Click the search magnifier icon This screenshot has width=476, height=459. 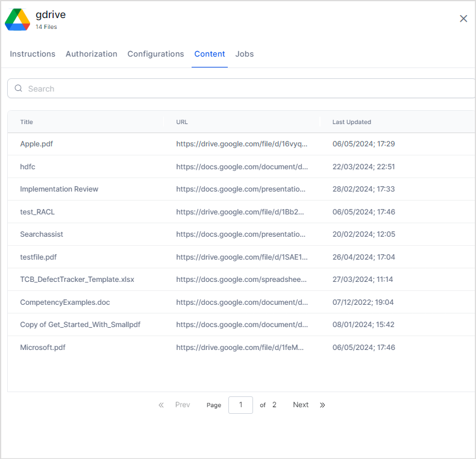pos(19,89)
